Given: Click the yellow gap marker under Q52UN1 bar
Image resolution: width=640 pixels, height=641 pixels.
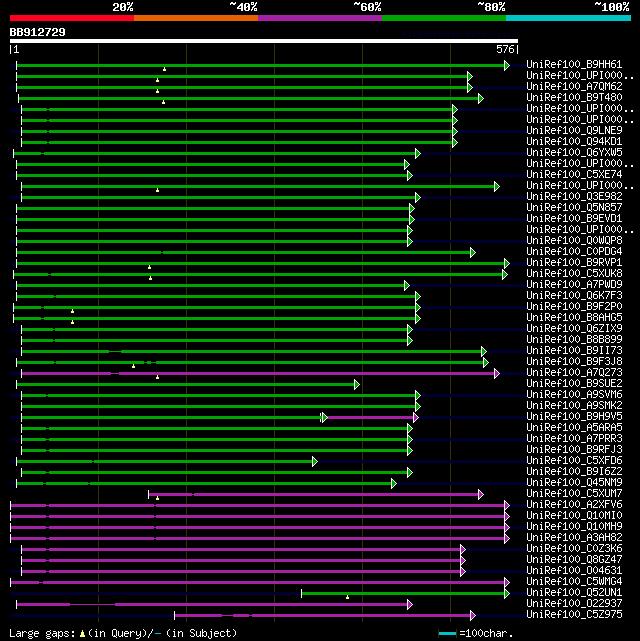Looking at the screenshot, I should coord(347,597).
